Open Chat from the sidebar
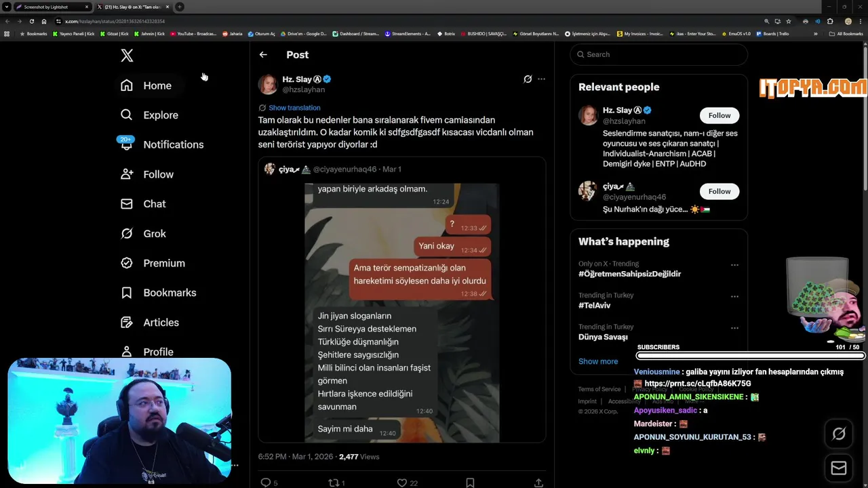The width and height of the screenshot is (868, 488). pyautogui.click(x=143, y=204)
